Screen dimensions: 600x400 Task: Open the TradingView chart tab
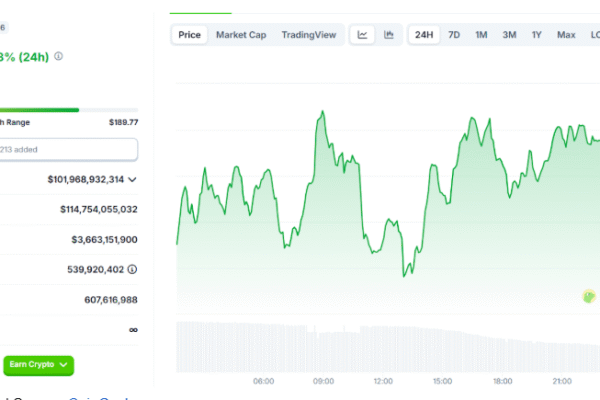tap(309, 35)
